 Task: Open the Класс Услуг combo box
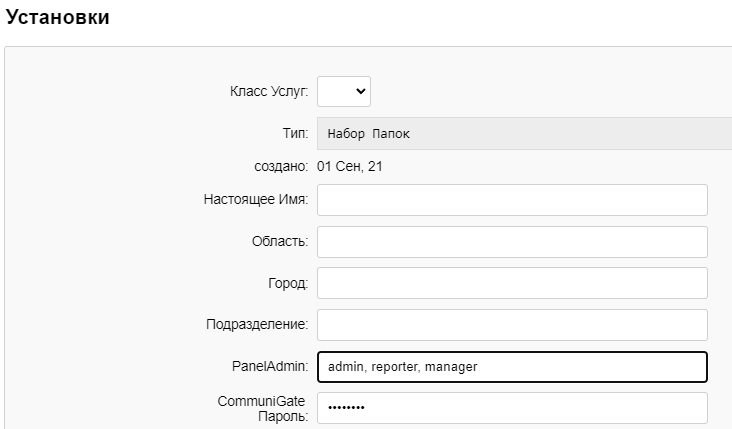pyautogui.click(x=344, y=91)
